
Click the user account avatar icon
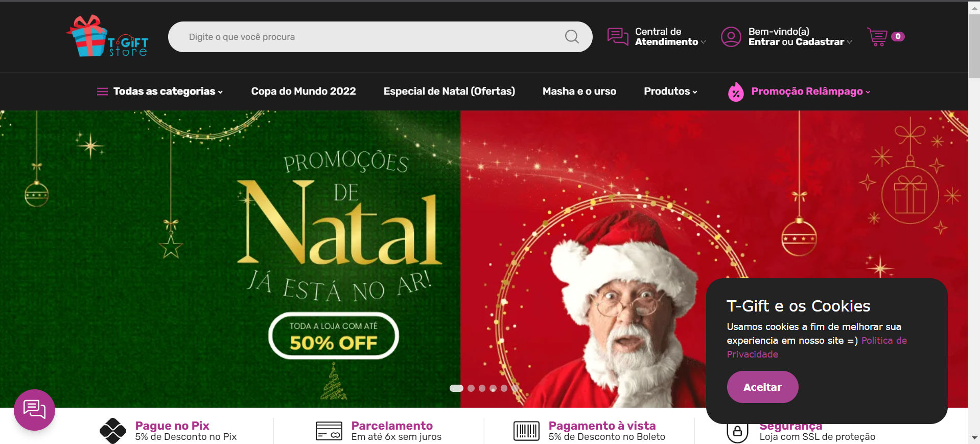tap(731, 37)
